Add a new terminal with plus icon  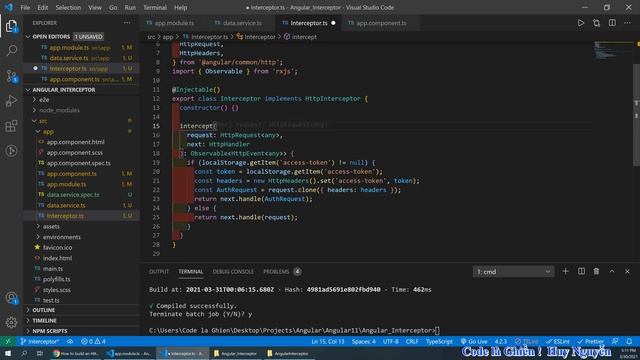pyautogui.click(x=565, y=271)
